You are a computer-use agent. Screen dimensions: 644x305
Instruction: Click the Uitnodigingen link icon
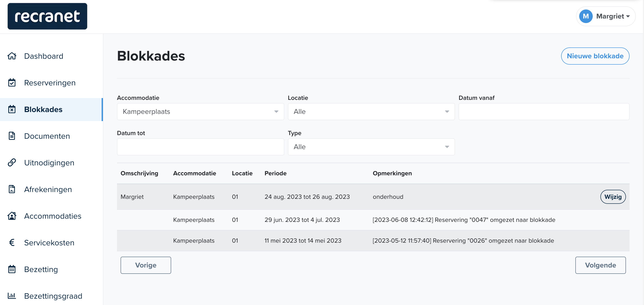[12, 163]
